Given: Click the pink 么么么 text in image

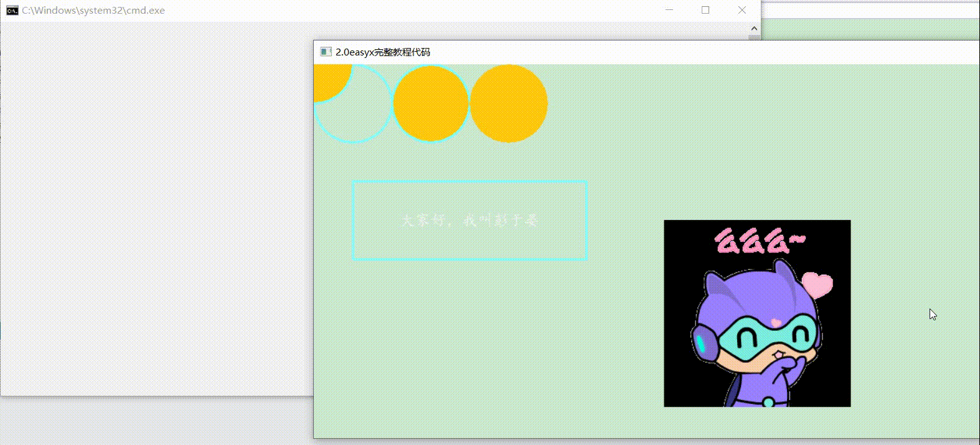Looking at the screenshot, I should pos(759,241).
